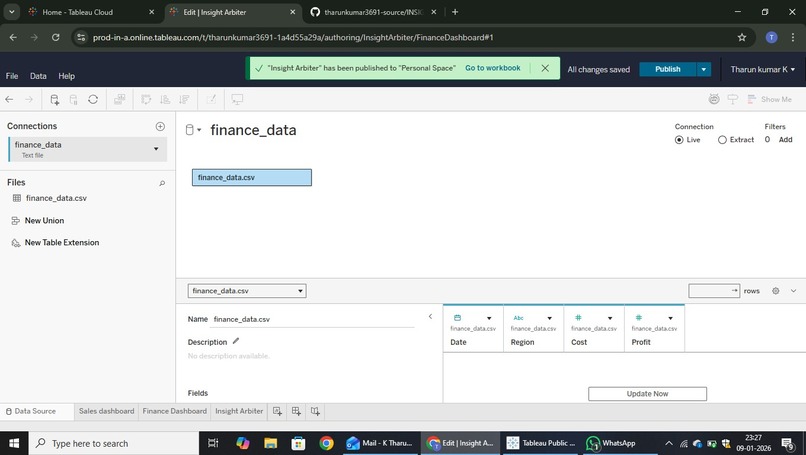
Task: Edit Description with the pencil icon
Action: click(236, 341)
